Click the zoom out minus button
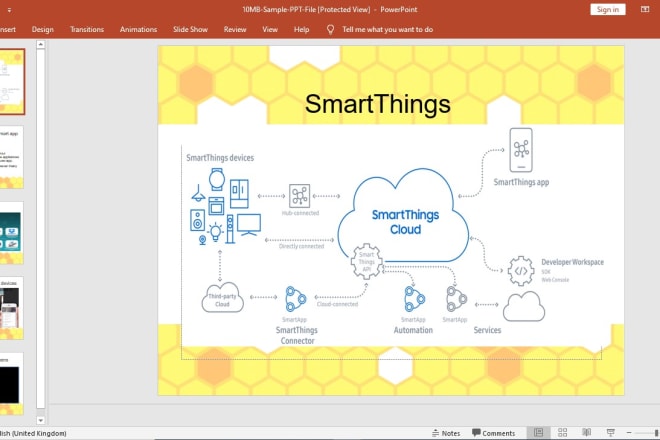Screen dimensions: 660x440 (629, 432)
